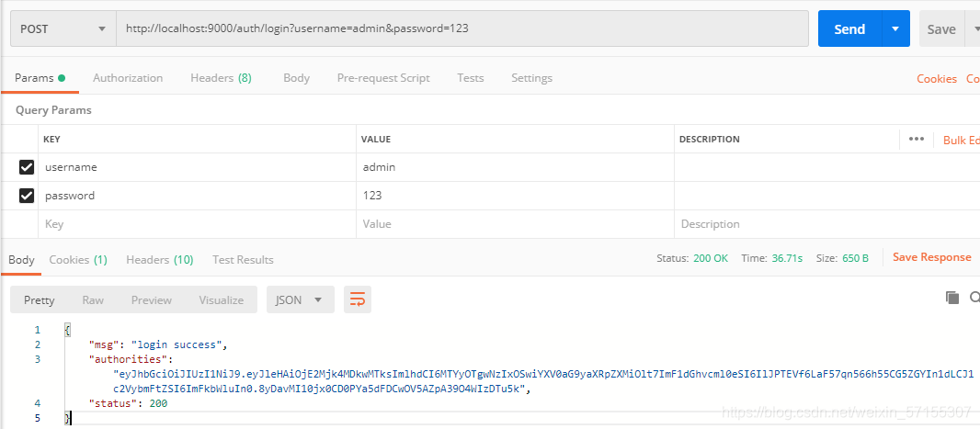
Task: Open the Send button dropdown arrow
Action: 895,28
